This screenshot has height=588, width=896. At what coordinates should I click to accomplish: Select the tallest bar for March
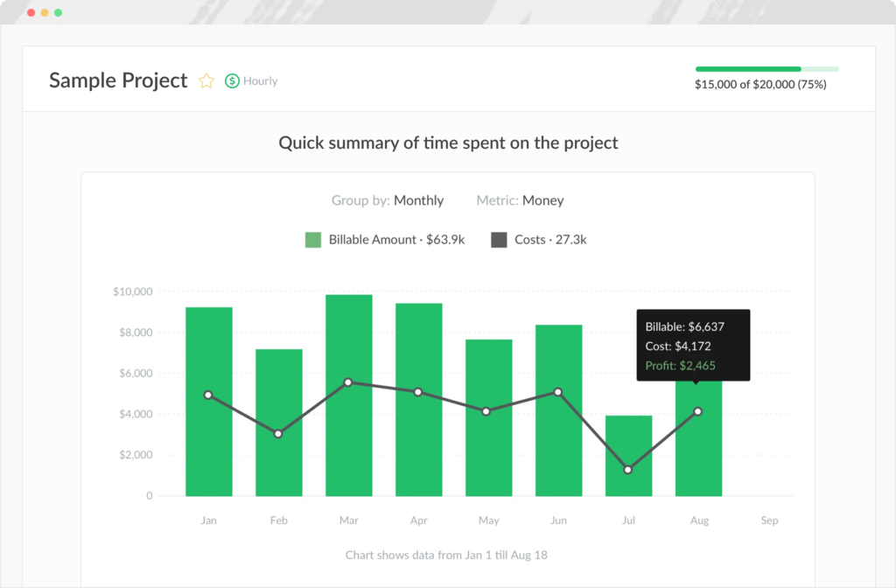tap(348, 394)
